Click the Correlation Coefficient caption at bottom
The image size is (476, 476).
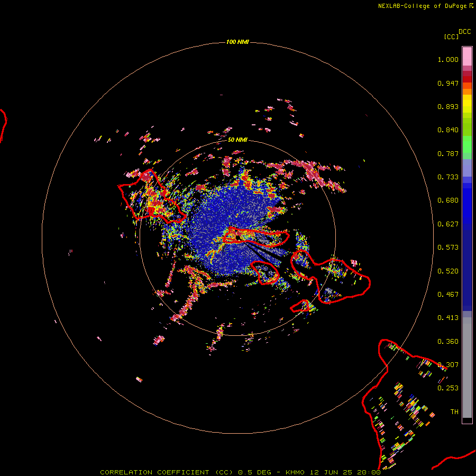240,472
